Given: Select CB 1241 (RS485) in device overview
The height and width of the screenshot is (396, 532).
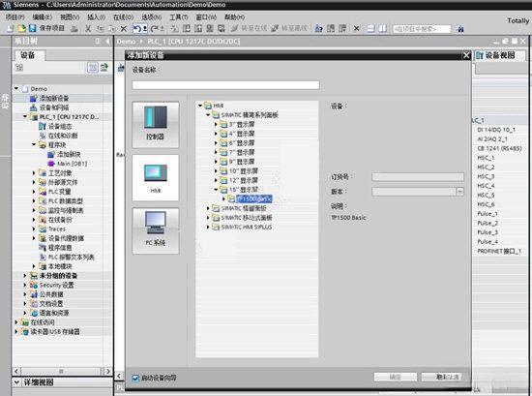Looking at the screenshot, I should click(499, 148).
